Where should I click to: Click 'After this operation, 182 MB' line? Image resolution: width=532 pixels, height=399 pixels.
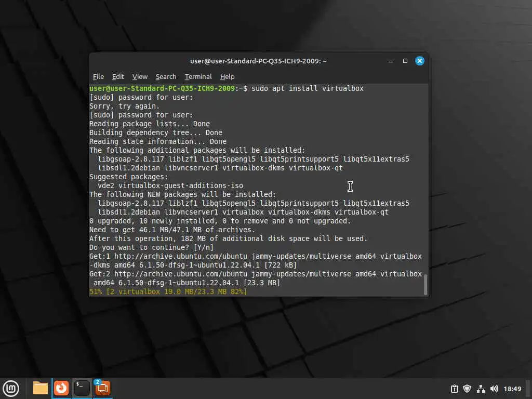point(229,238)
